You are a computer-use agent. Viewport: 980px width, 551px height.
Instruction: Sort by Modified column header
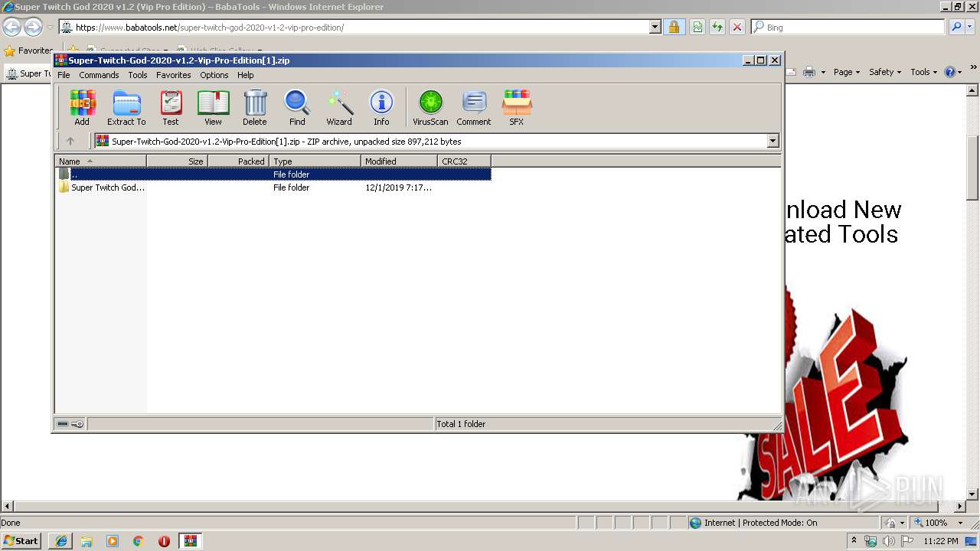coord(399,161)
